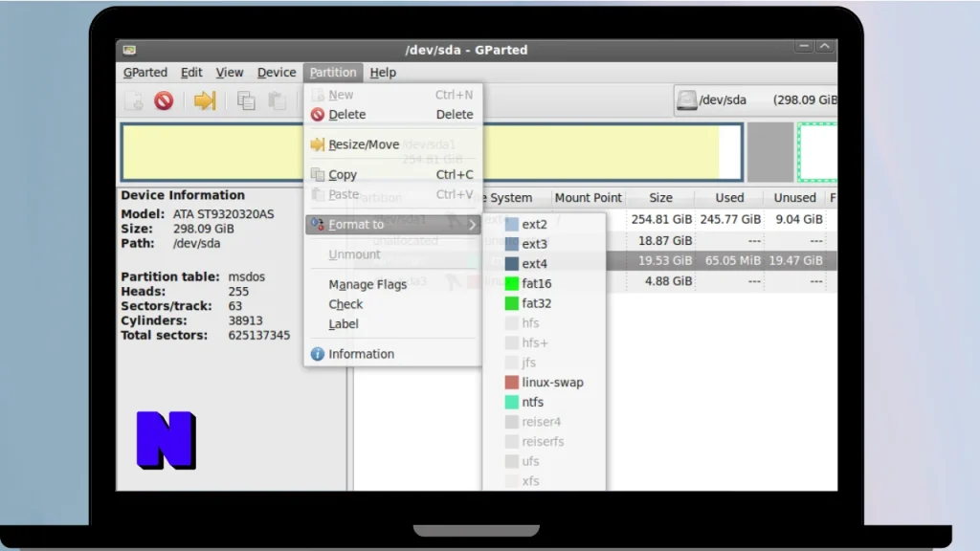Format to ext2
The width and height of the screenshot is (980, 551).
click(x=544, y=224)
